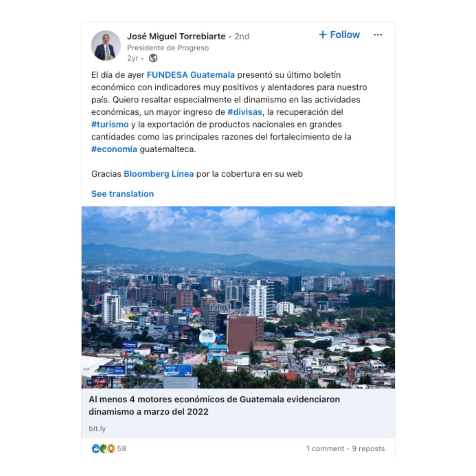
Task: Open the Guatemala City skyline article image
Action: tap(238, 297)
